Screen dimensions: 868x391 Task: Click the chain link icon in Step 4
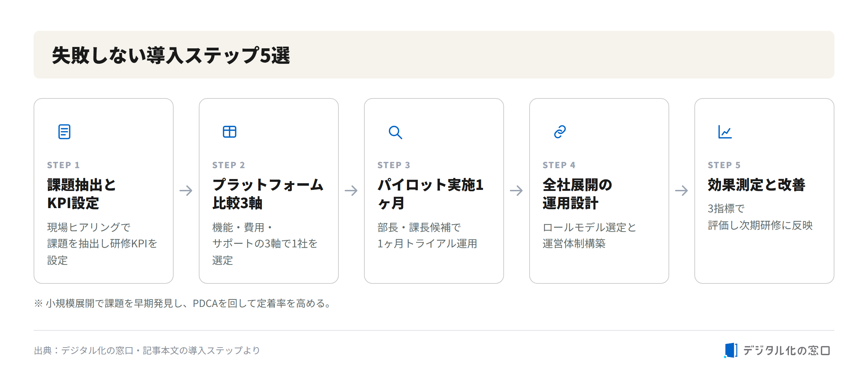[x=560, y=132]
